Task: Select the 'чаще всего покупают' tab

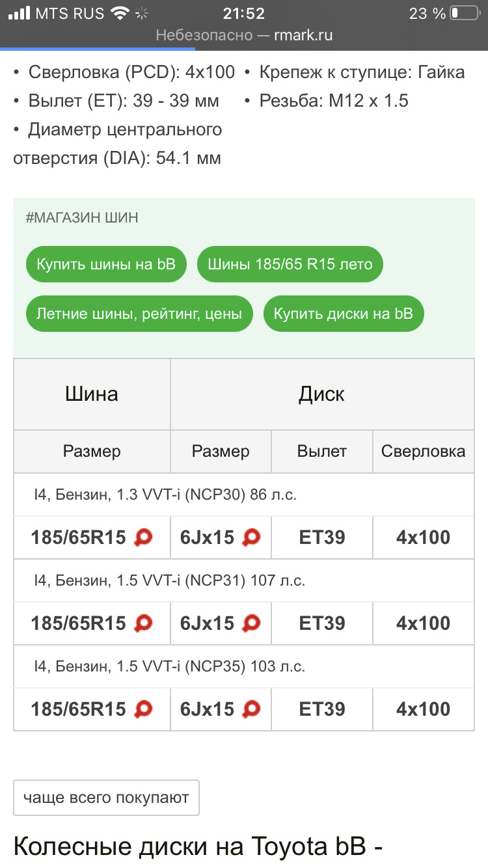Action: point(106,798)
